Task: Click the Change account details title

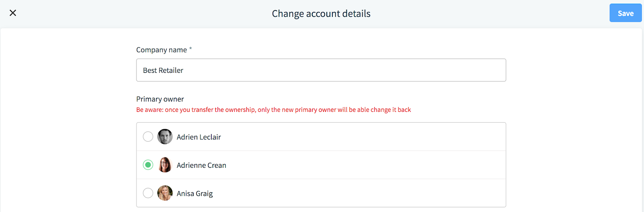Action: pyautogui.click(x=321, y=14)
